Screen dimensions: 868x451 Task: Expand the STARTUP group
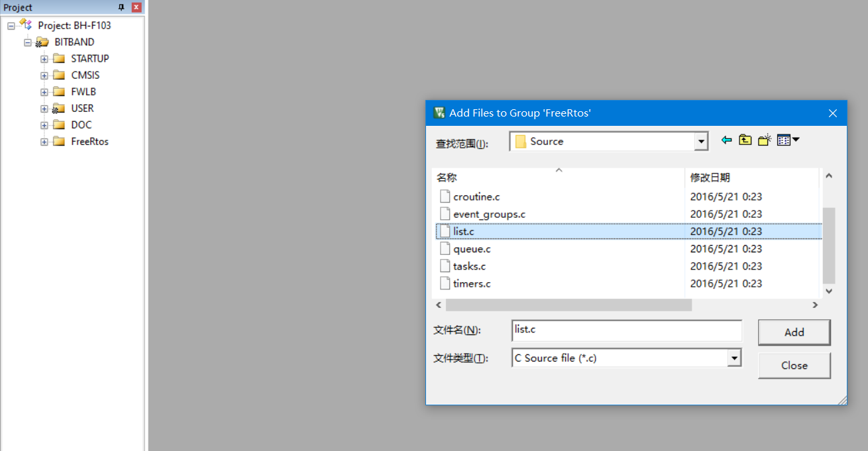(x=44, y=59)
